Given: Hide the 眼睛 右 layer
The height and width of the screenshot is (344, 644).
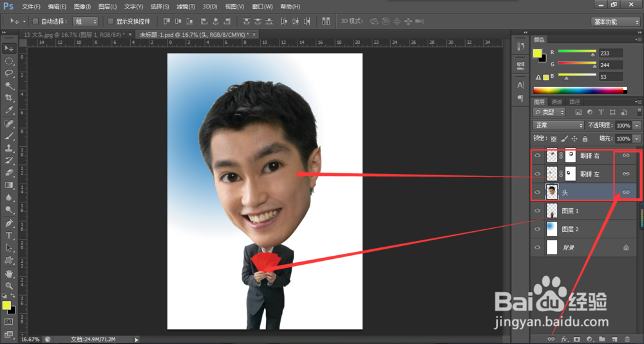Looking at the screenshot, I should [537, 156].
